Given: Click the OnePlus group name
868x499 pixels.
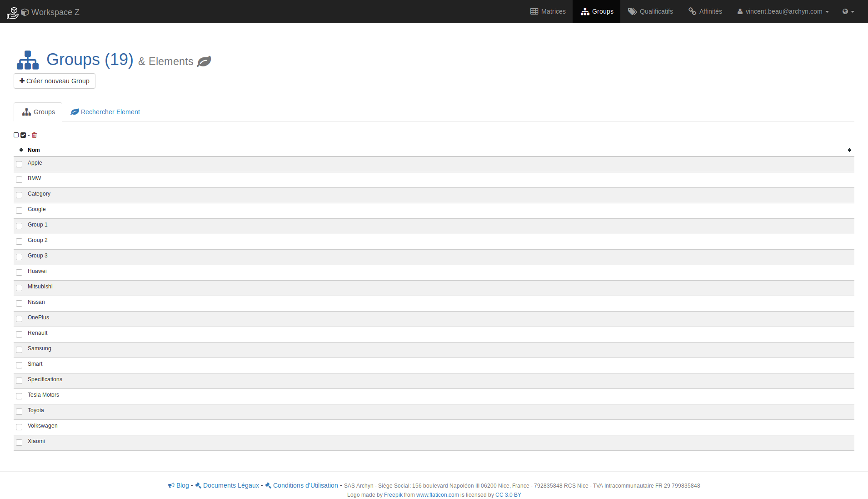Looking at the screenshot, I should click(x=39, y=318).
